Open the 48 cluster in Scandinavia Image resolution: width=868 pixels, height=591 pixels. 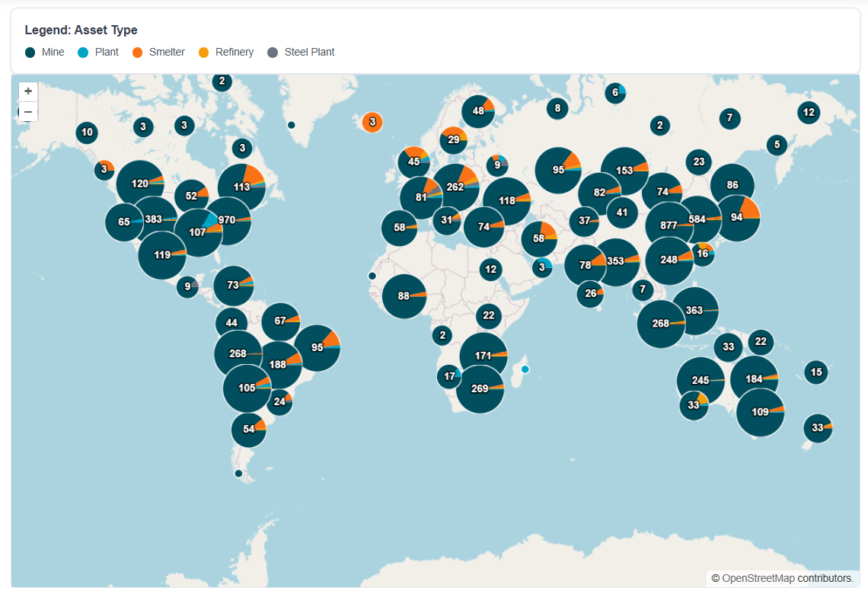pos(477,111)
